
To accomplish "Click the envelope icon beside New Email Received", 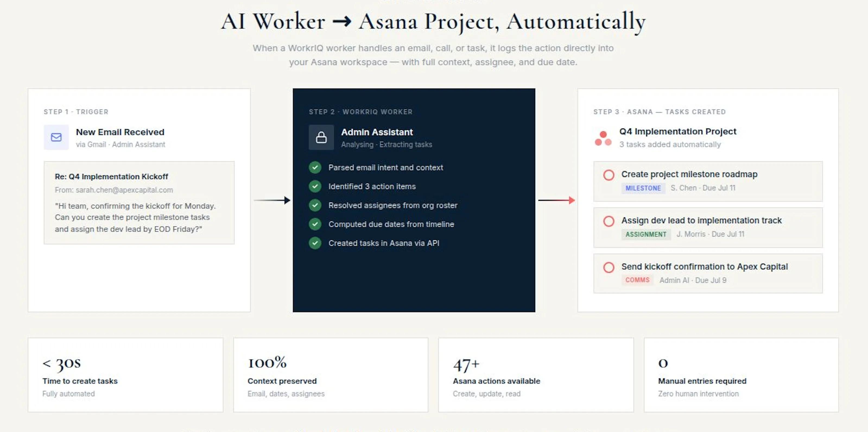I will [56, 137].
